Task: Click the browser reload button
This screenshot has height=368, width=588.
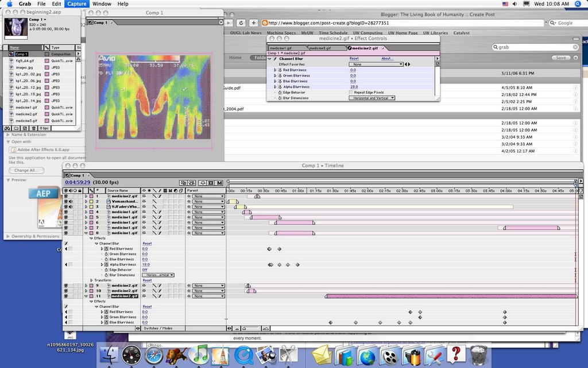Action: pos(241,23)
